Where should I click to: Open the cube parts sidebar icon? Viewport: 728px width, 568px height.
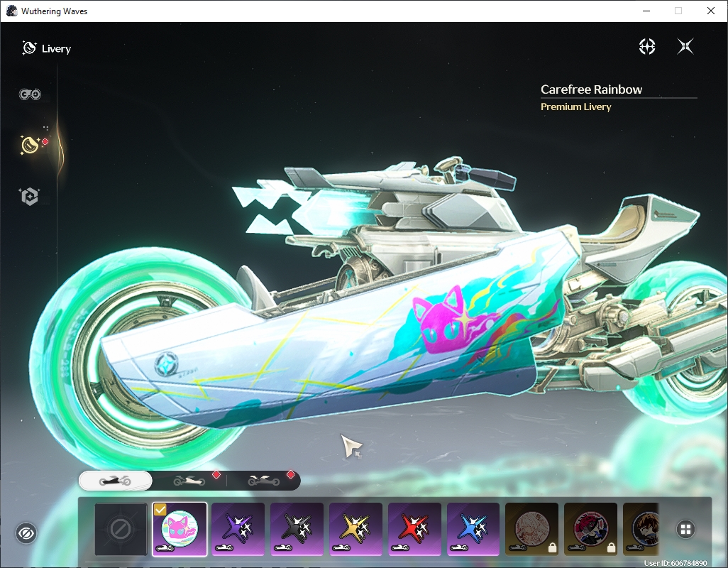pos(29,197)
